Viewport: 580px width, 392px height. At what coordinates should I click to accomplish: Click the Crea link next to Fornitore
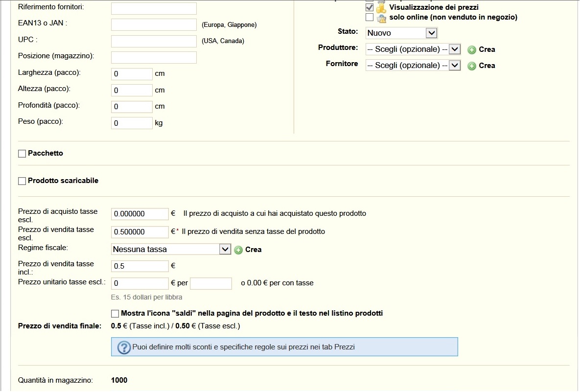[x=487, y=66]
